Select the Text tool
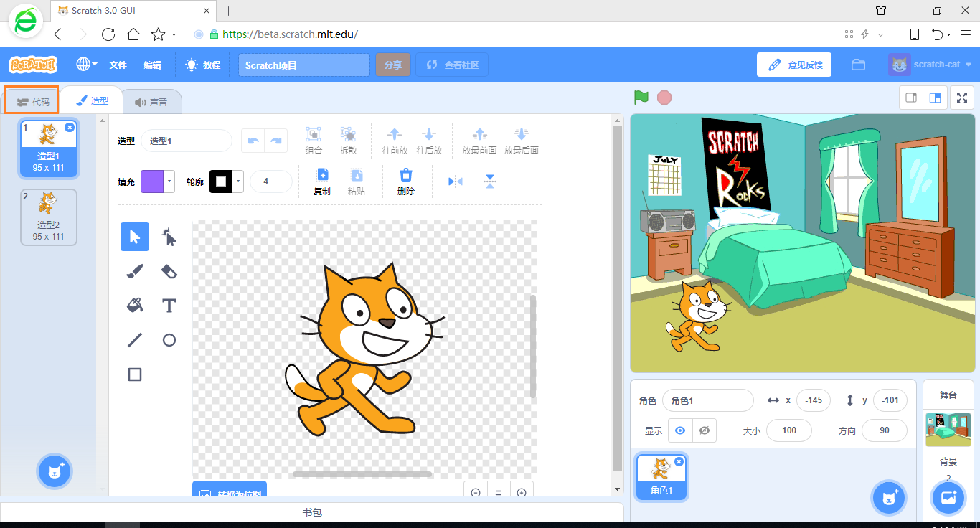980x528 pixels. pos(169,306)
